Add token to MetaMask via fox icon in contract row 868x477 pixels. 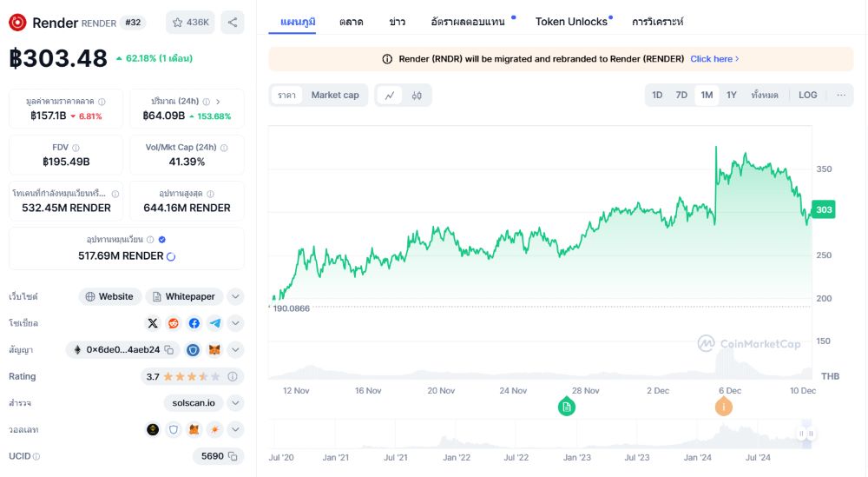214,349
